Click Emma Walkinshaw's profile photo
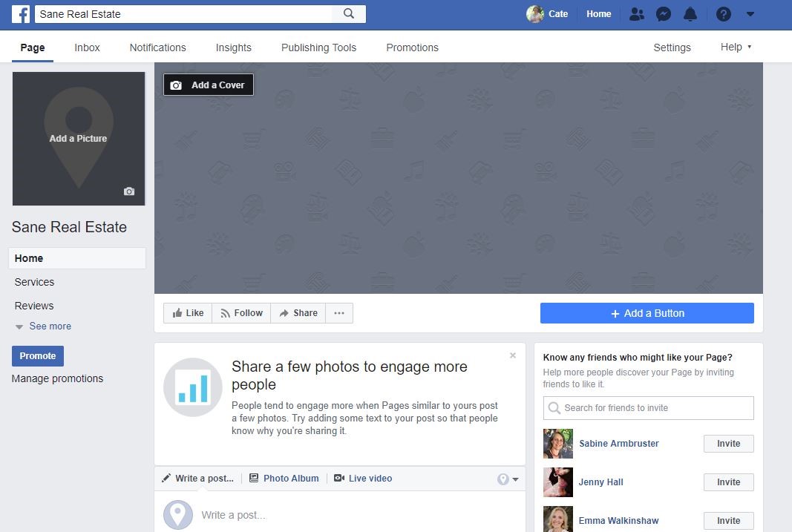The width and height of the screenshot is (792, 532). pos(558,519)
